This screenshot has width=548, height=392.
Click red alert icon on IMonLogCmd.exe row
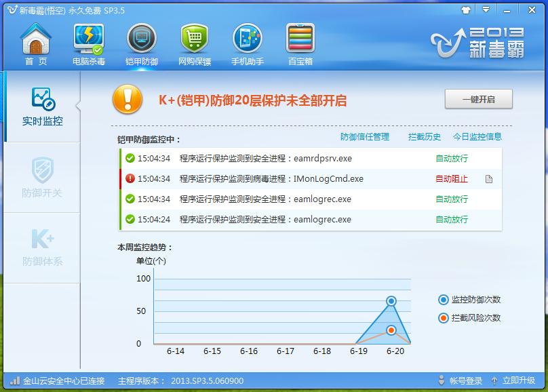130,178
